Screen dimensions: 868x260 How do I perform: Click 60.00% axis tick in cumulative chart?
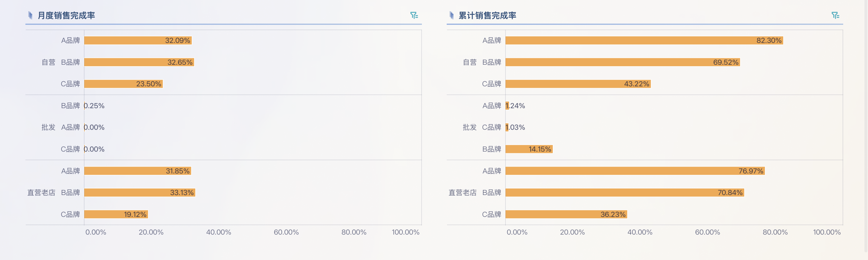(x=708, y=232)
